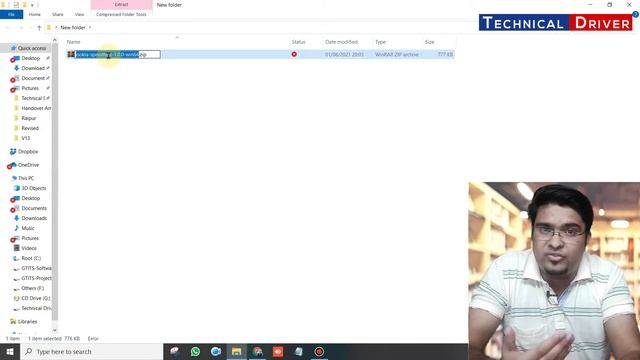The height and width of the screenshot is (360, 640).
Task: Sort by the Status column header
Action: point(298,42)
